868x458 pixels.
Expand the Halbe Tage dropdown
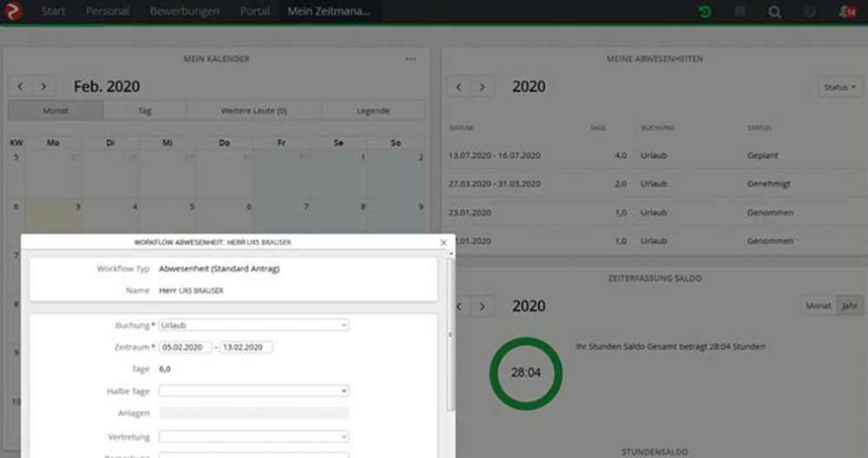point(253,391)
